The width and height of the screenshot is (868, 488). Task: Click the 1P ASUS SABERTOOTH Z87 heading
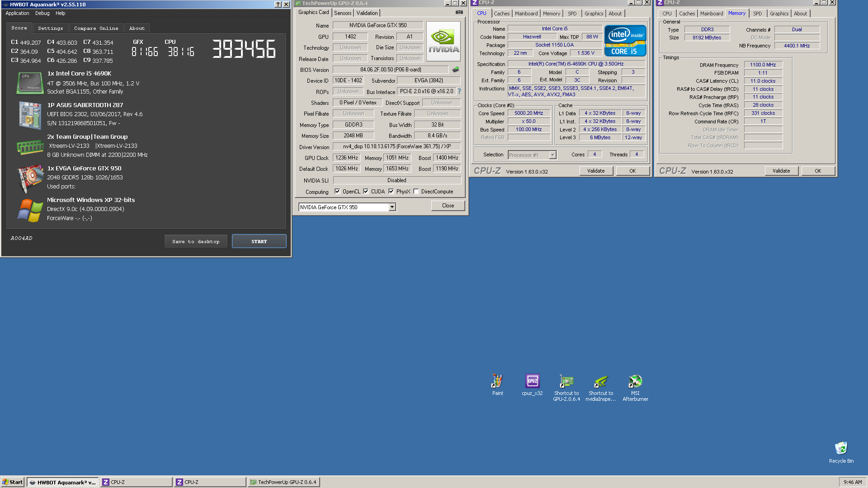point(85,105)
